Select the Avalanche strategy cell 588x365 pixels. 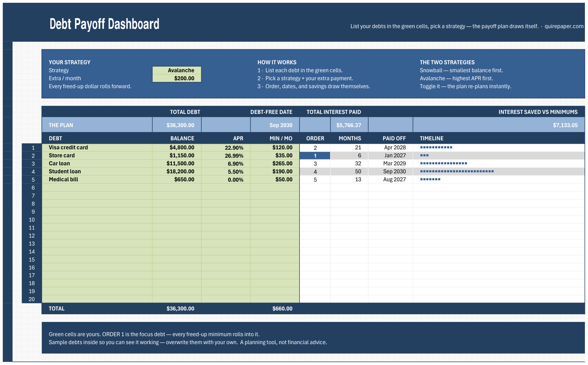(x=177, y=70)
